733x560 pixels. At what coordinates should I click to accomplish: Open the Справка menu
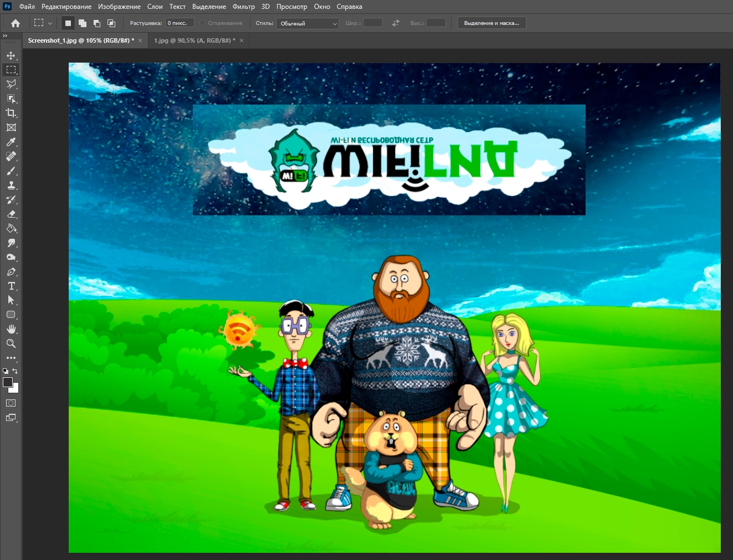pos(350,7)
